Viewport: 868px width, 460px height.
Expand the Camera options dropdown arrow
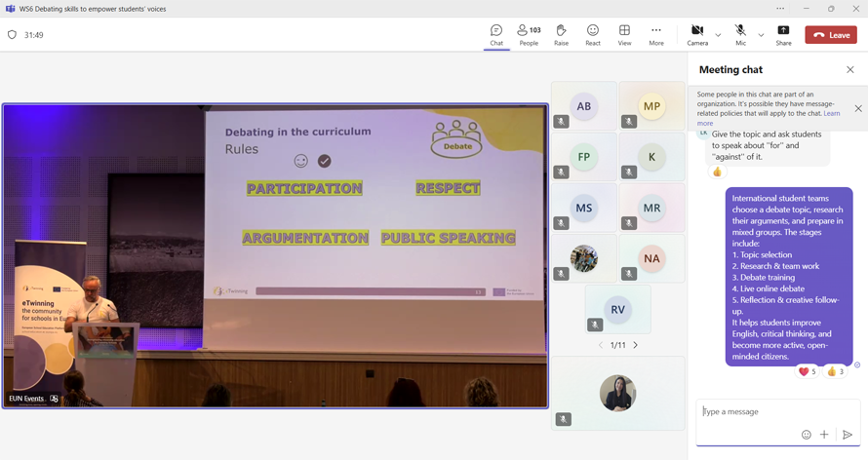click(x=718, y=35)
